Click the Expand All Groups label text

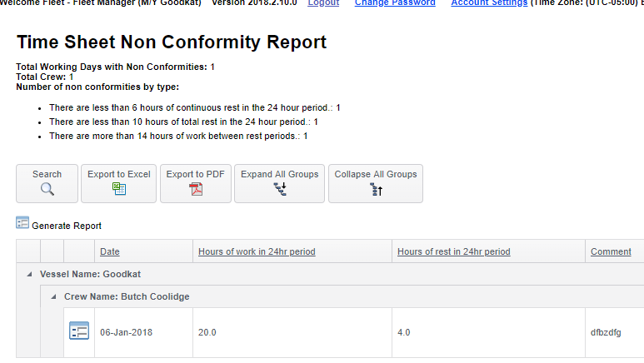click(280, 174)
